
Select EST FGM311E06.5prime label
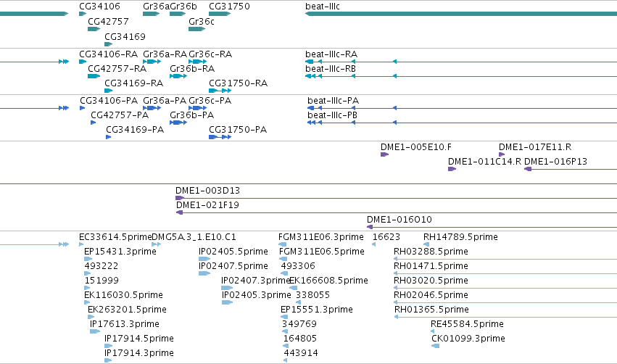[x=322, y=252]
